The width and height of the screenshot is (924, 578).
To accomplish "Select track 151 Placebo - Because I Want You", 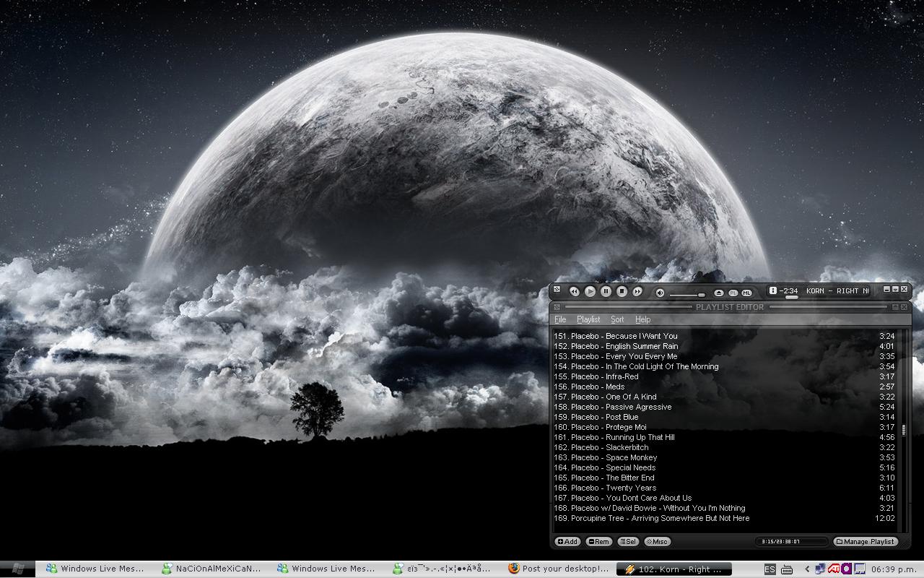I will [x=724, y=336].
